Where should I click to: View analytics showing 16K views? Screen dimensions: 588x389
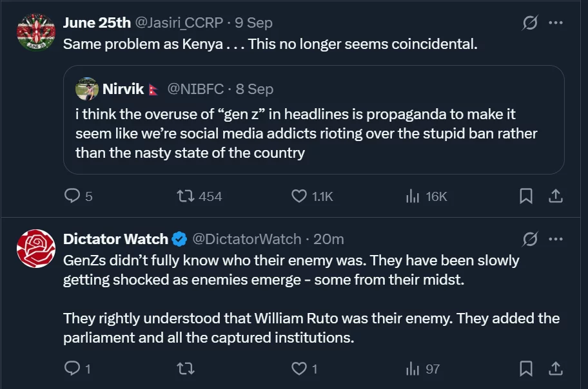[x=413, y=196]
